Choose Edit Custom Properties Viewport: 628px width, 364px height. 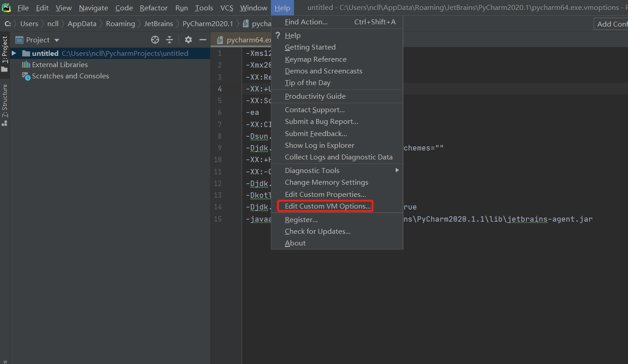(337, 195)
